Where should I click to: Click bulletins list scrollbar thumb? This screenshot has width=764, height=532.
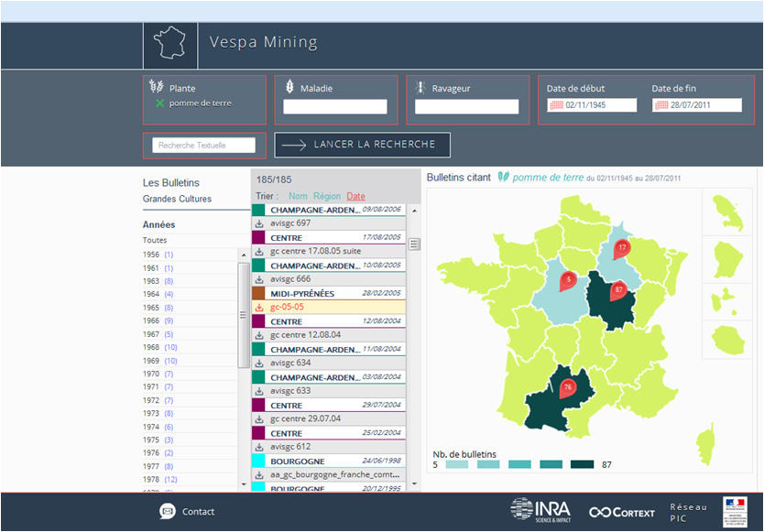(x=414, y=244)
